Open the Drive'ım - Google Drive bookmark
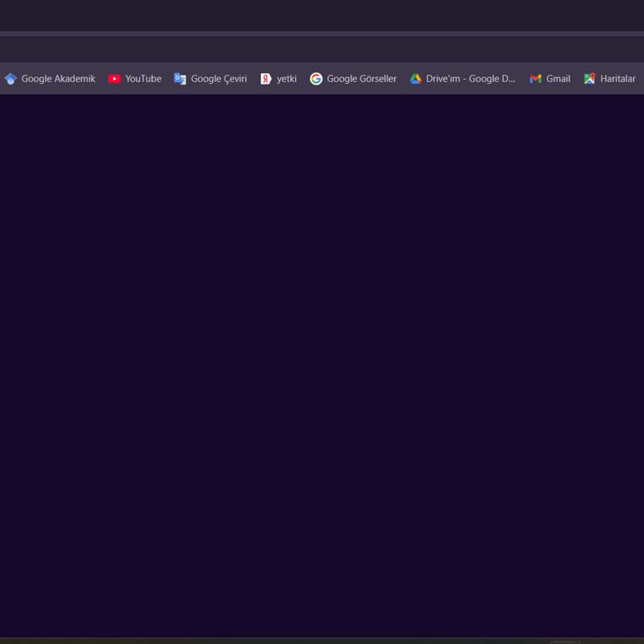 tap(463, 79)
